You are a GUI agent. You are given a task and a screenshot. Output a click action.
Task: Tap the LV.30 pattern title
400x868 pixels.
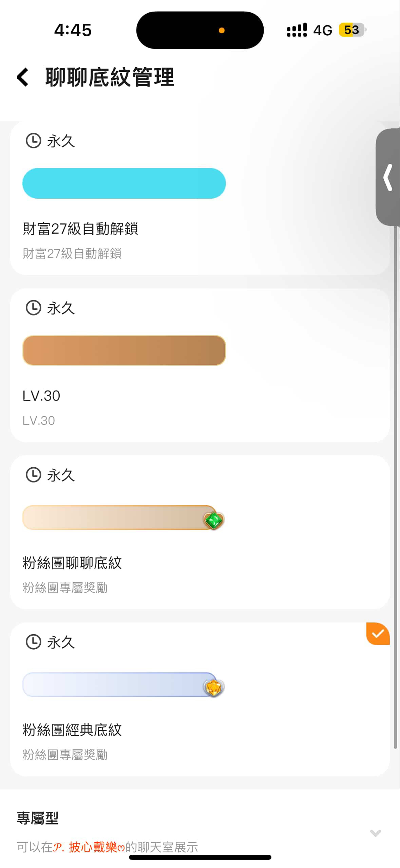point(41,396)
